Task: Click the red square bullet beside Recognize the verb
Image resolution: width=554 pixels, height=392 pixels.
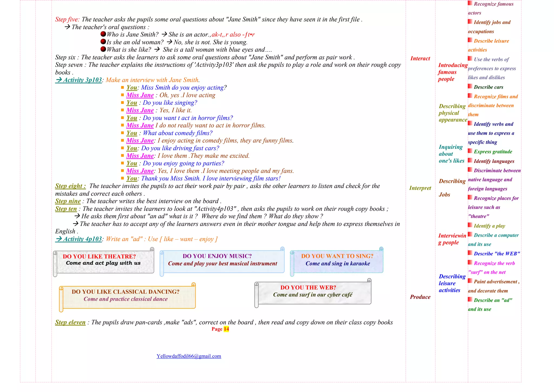Action: tap(470, 262)
